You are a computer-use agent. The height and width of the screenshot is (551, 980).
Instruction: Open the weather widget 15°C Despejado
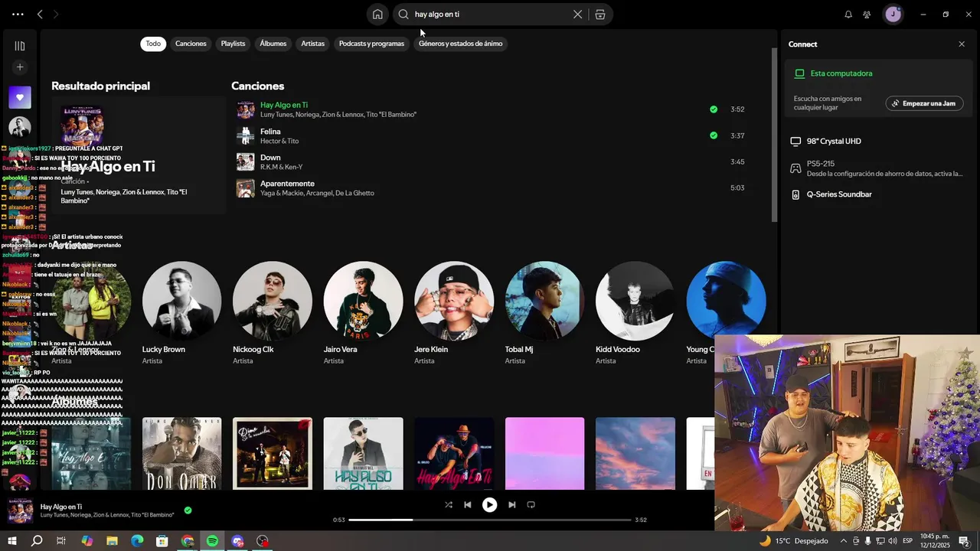[793, 541]
